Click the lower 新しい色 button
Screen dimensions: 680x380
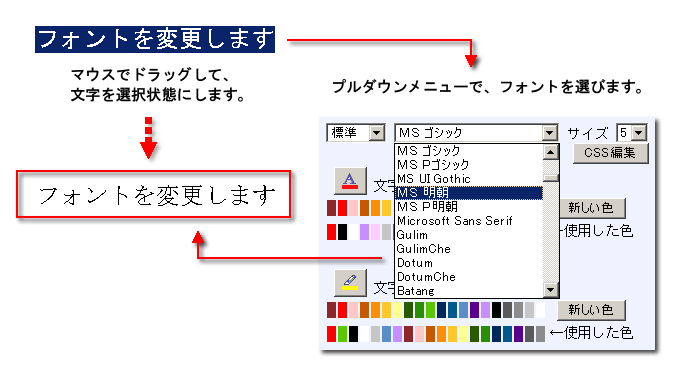591,310
